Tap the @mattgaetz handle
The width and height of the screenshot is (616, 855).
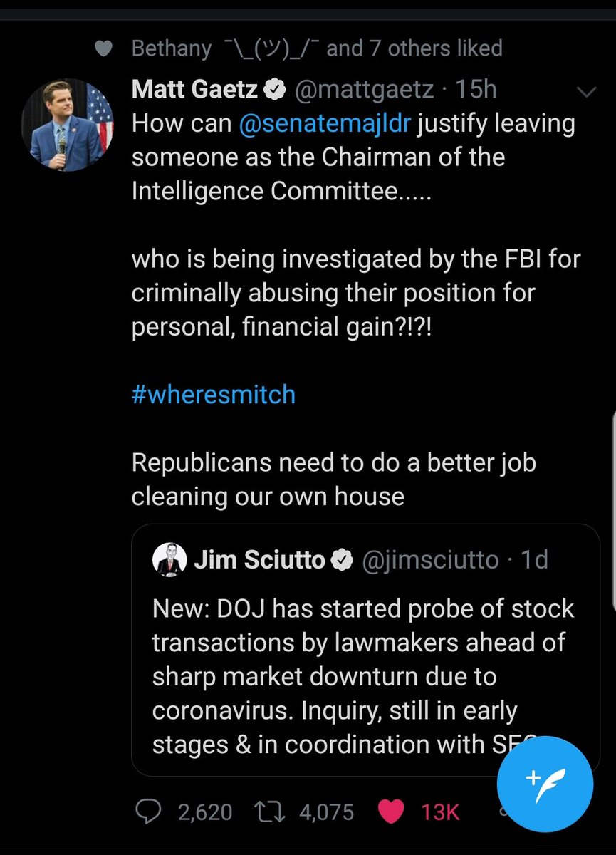[x=370, y=89]
